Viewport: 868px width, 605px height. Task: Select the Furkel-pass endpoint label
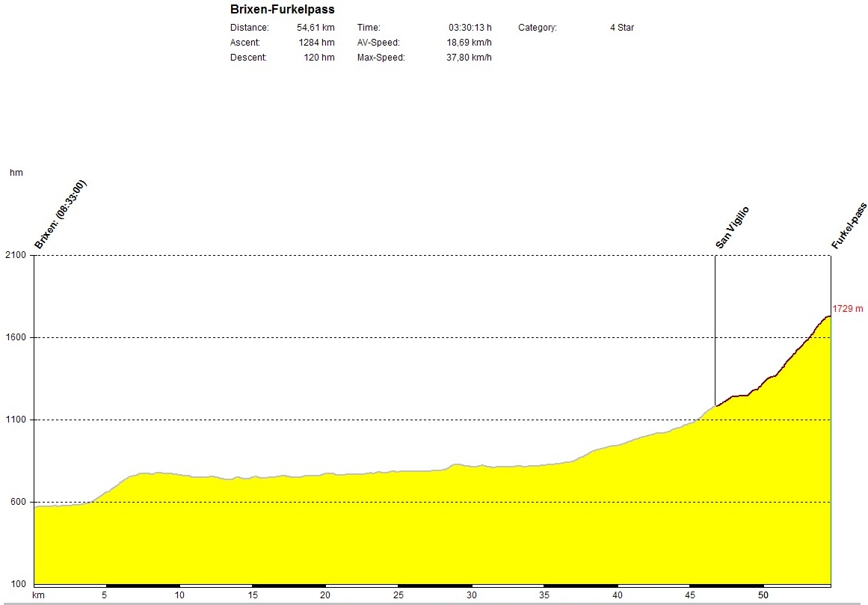[x=849, y=225]
